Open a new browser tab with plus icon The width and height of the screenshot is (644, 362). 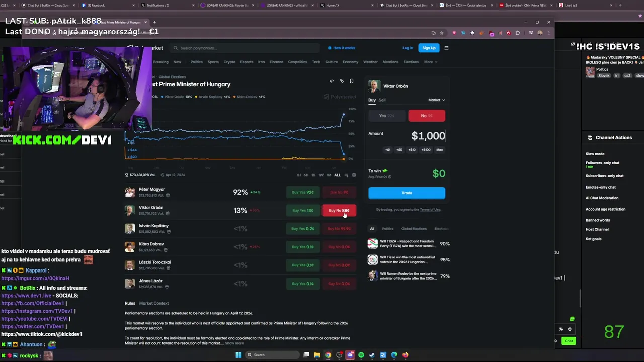tap(154, 22)
